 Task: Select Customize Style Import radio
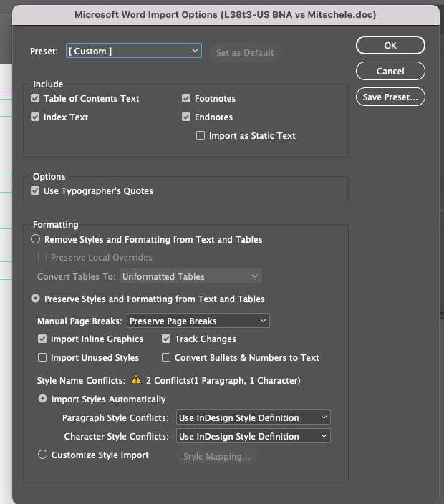(42, 455)
